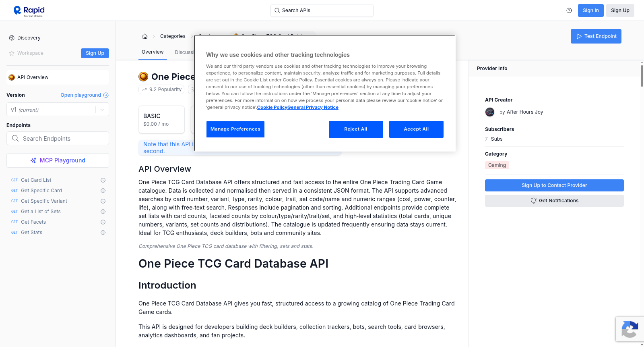Click the Rapid logo
The width and height of the screenshot is (644, 347).
[x=29, y=11]
